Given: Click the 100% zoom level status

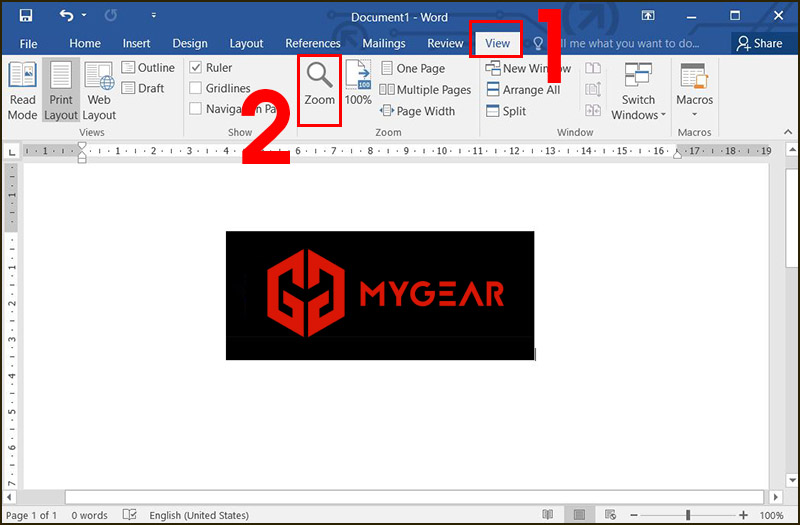Looking at the screenshot, I should 771,515.
